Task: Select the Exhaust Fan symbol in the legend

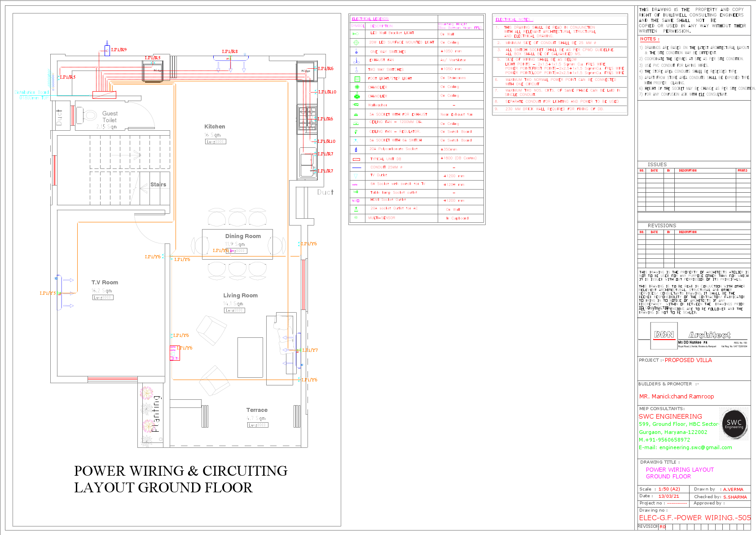Action: point(356,60)
